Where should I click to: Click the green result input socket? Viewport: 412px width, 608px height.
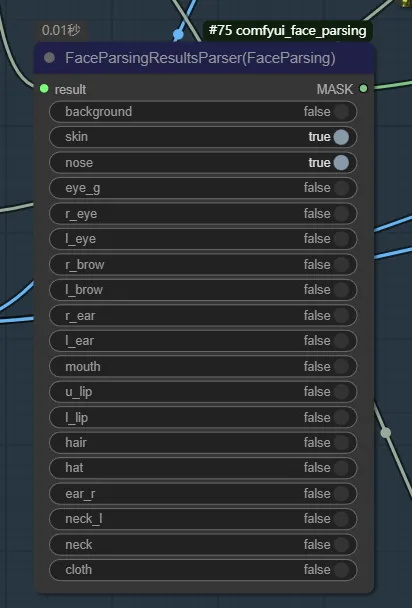click(x=44, y=89)
